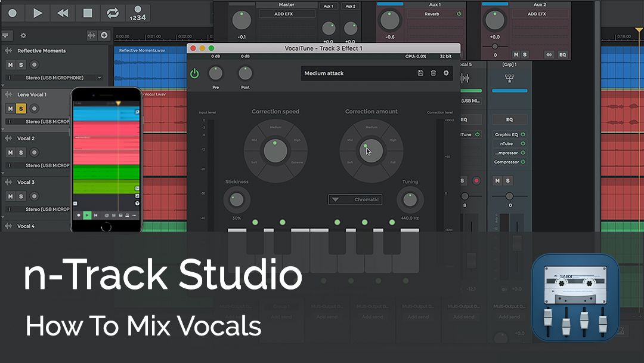Click the red record button on the Vocal 5 strip

[476, 180]
